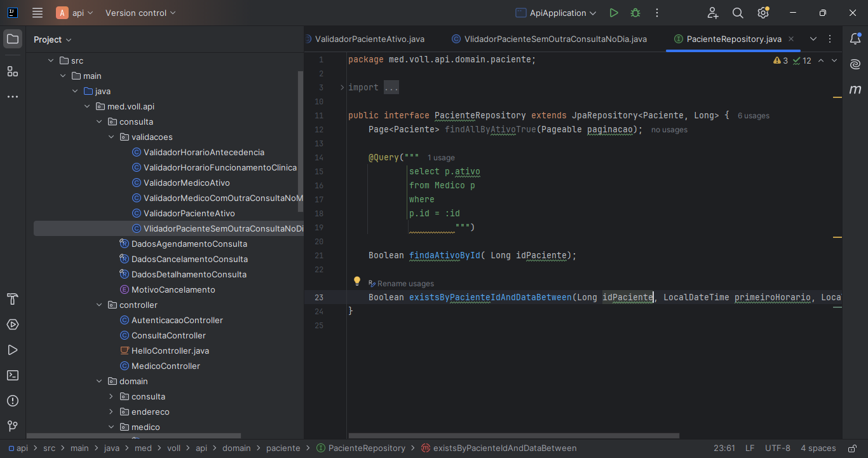This screenshot has height=458, width=868.
Task: Toggle read-only lock in status bar
Action: [851, 448]
